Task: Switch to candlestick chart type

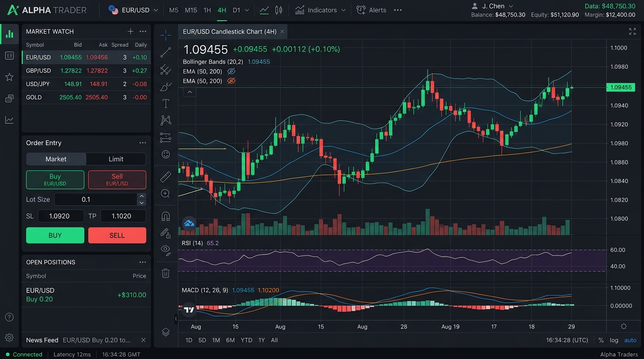Action: (x=279, y=10)
